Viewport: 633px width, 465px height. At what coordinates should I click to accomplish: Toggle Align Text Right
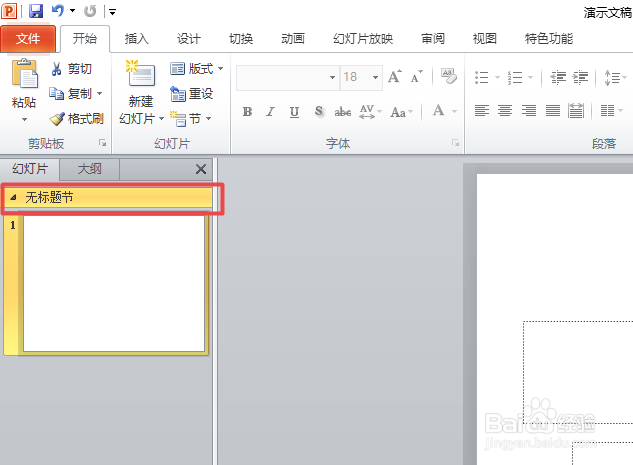529,111
